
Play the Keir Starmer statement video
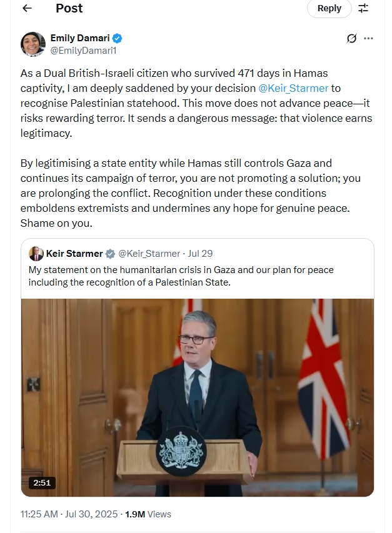(x=198, y=397)
